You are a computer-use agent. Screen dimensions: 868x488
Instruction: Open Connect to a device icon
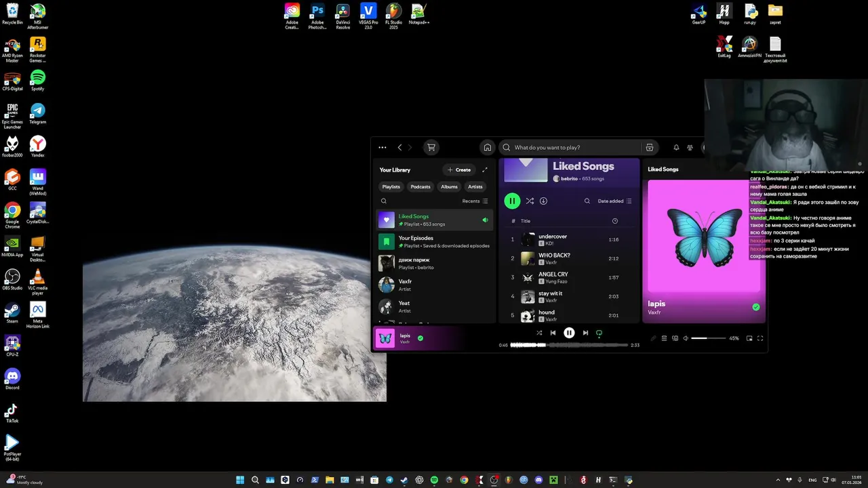pyautogui.click(x=675, y=338)
